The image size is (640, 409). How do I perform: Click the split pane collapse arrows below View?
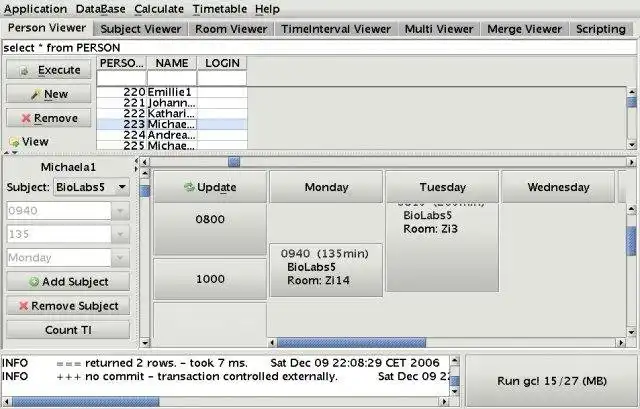pyautogui.click(x=12, y=153)
